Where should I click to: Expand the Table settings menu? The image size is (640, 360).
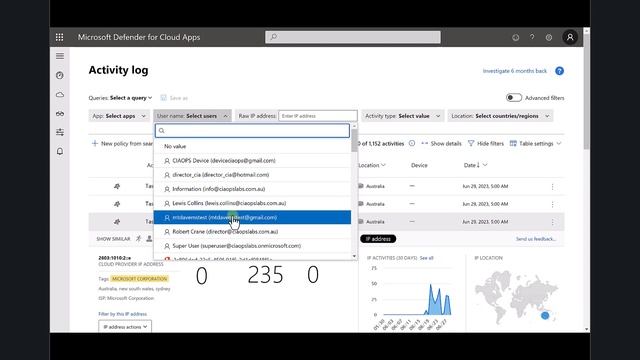point(536,144)
